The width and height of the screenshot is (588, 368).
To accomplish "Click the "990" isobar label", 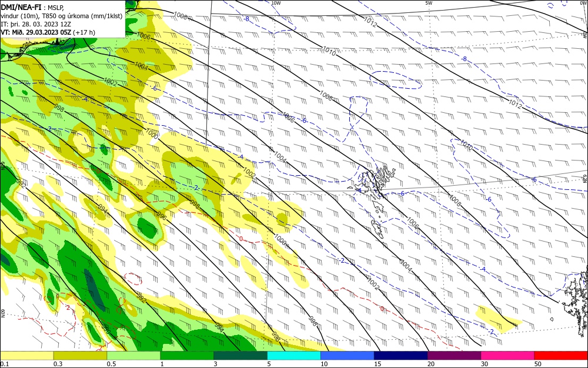I will [x=106, y=329].
